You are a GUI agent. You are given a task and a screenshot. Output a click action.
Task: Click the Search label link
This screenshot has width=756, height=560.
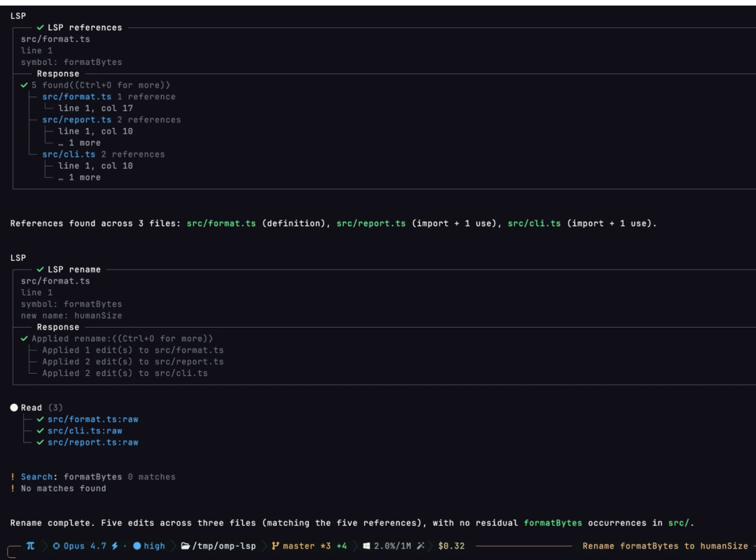tap(36, 477)
